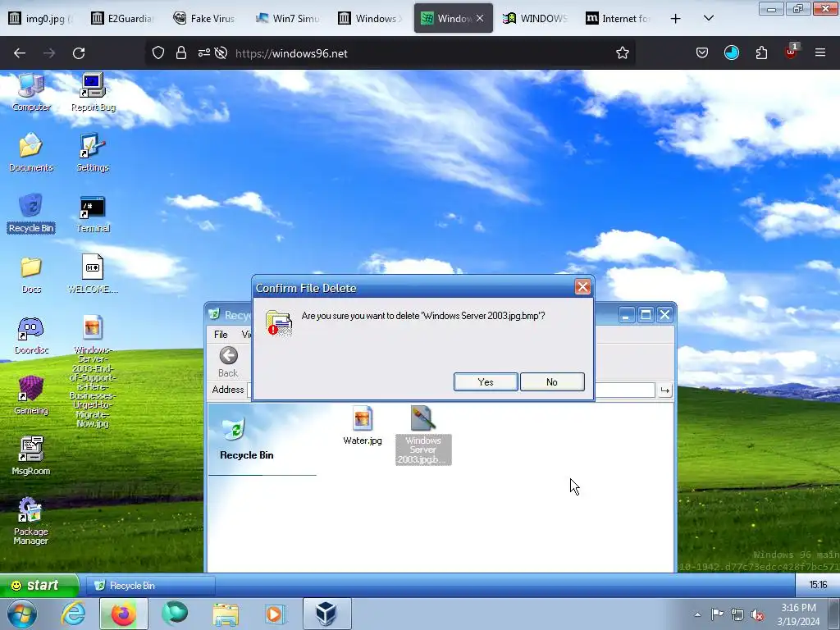The image size is (840, 630).
Task: Open the Settings desktop shortcut
Action: click(x=93, y=152)
